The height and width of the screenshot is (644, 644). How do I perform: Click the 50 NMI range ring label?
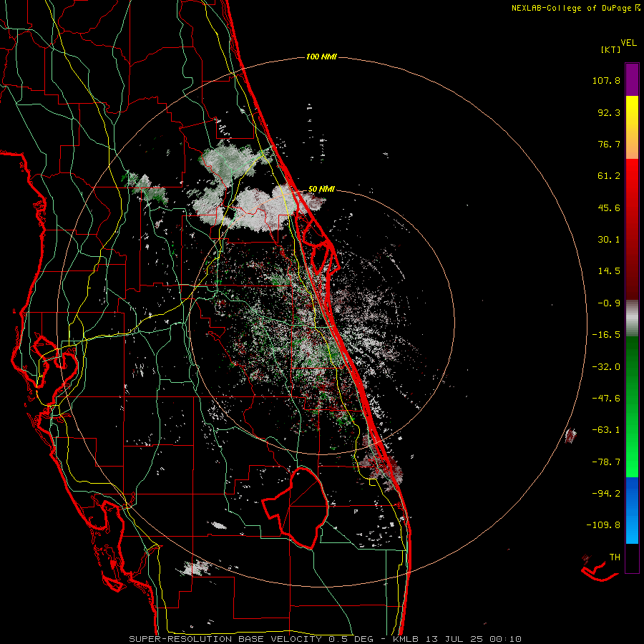click(321, 189)
